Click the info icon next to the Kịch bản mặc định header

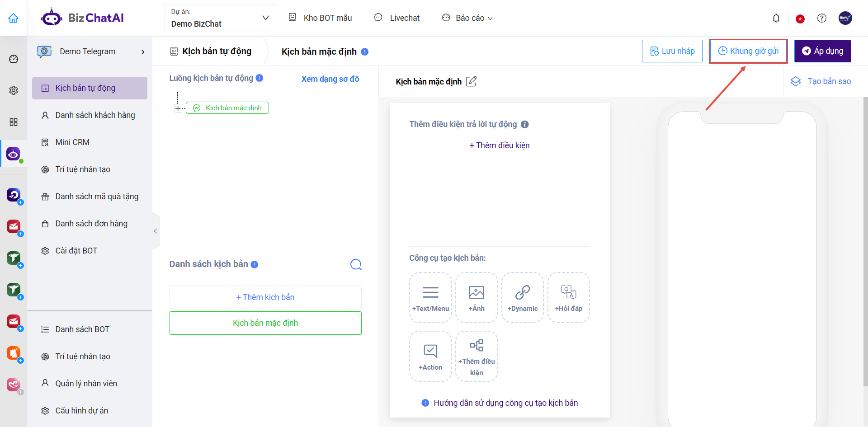pos(365,52)
